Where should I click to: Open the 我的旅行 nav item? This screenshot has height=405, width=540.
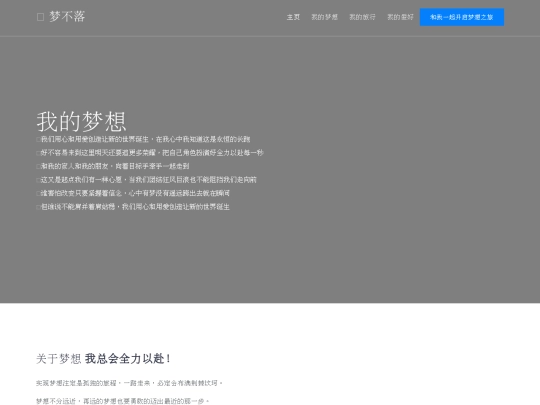tap(362, 17)
